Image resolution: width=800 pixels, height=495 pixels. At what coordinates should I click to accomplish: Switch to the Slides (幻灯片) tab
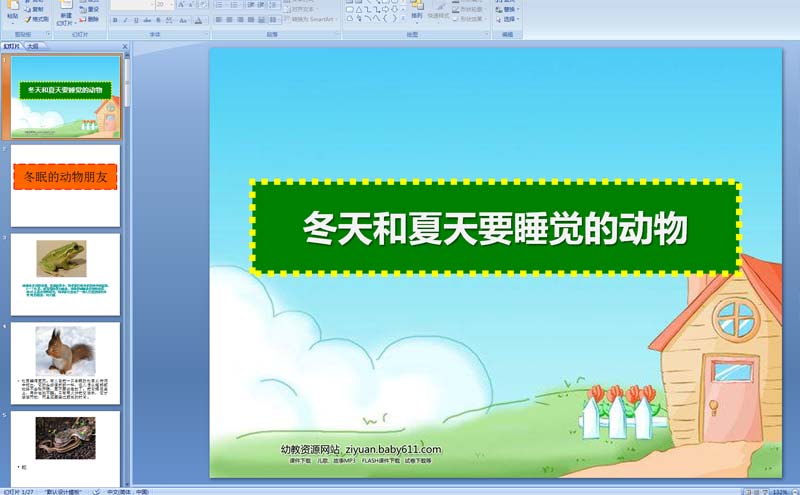12,46
